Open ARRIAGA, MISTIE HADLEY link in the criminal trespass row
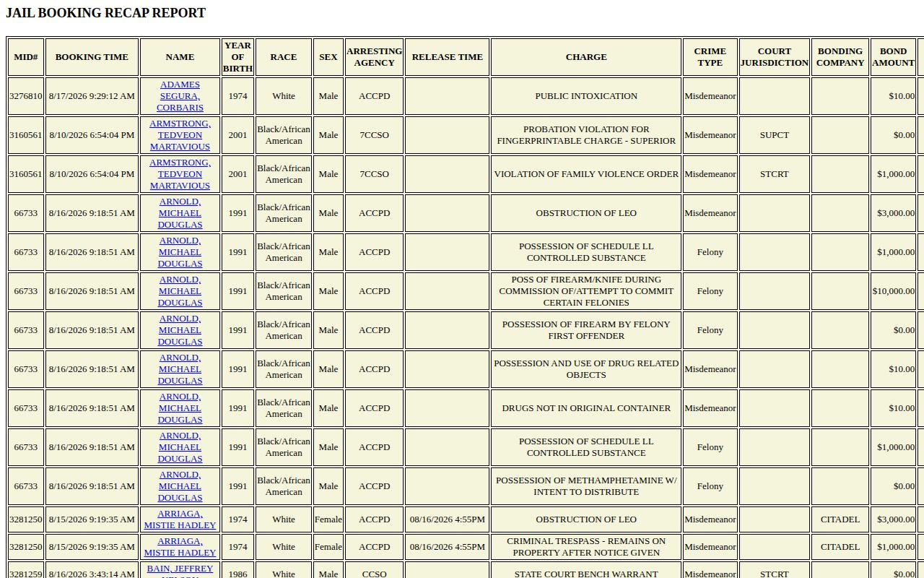The image size is (924, 578). coord(180,547)
